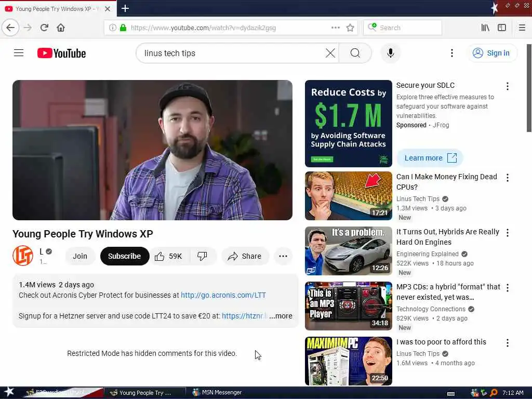
Task: Go back using the browser back arrow
Action: click(10, 28)
